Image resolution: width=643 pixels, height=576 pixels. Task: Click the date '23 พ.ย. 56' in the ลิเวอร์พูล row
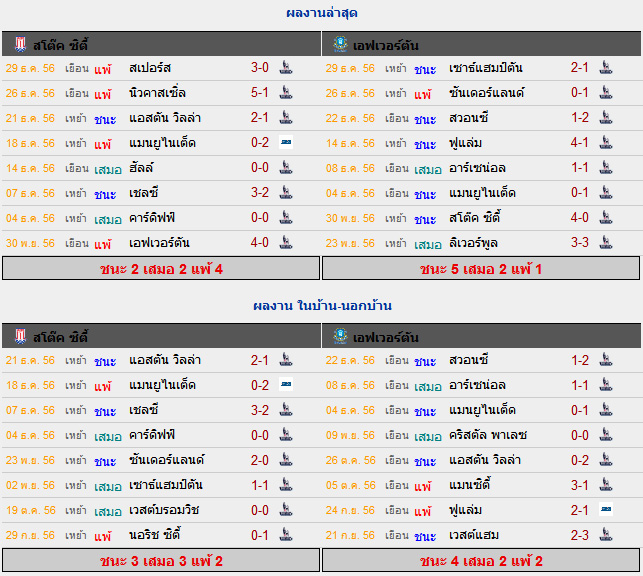point(350,243)
